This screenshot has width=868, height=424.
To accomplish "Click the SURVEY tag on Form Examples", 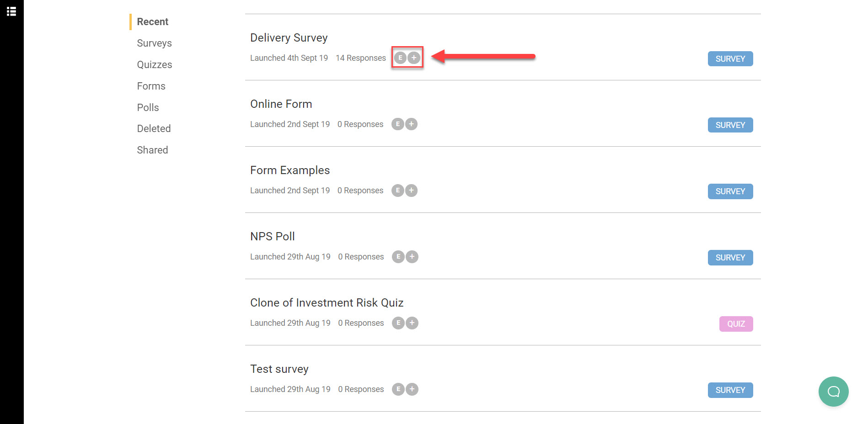I will click(x=730, y=191).
